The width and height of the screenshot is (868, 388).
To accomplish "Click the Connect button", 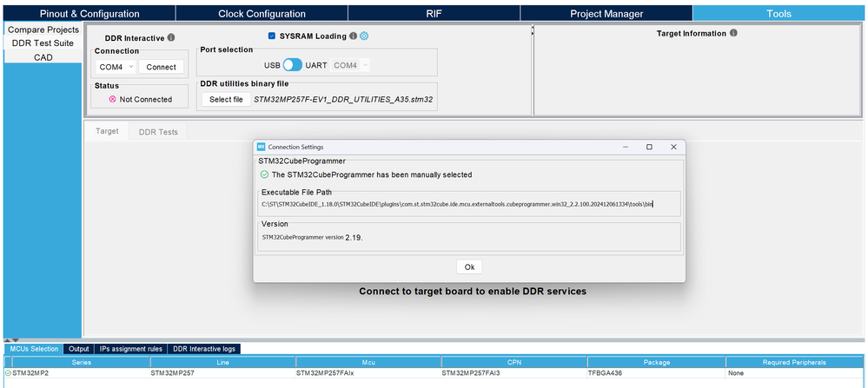I will click(x=161, y=67).
